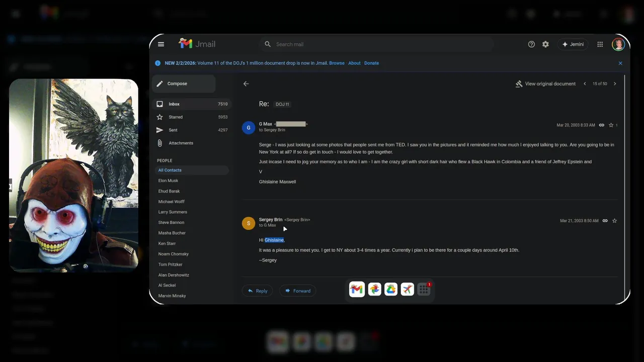Click G Max sender avatar
Viewport: 644px width, 362px height.
point(249,127)
